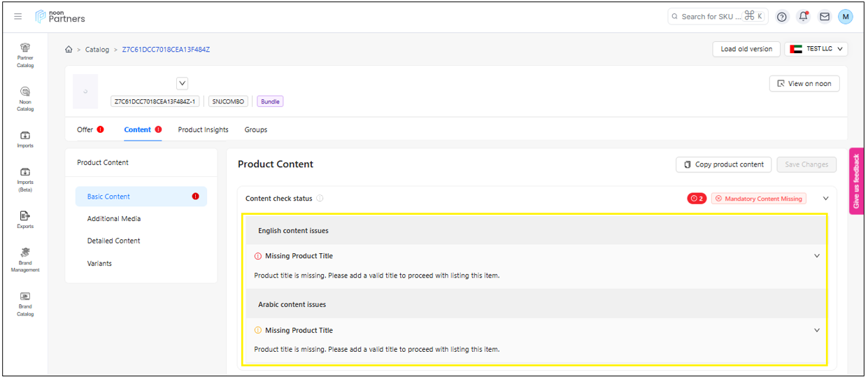Expand the product variant dropdown arrow
The image size is (868, 377).
(x=183, y=83)
